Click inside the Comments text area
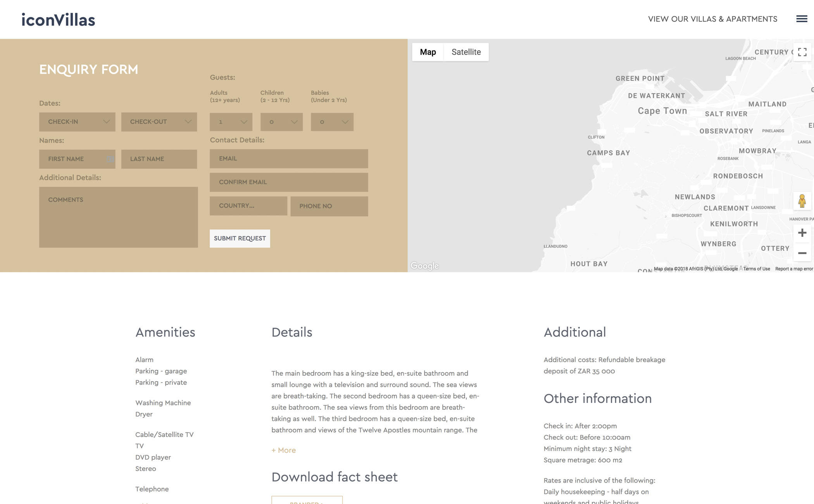Screen dimensions: 814x504 (x=118, y=215)
